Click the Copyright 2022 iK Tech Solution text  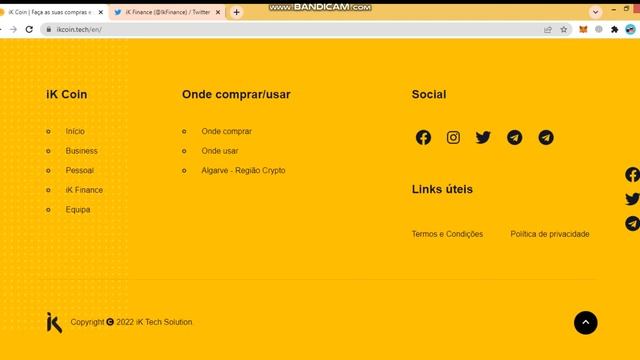[131, 322]
